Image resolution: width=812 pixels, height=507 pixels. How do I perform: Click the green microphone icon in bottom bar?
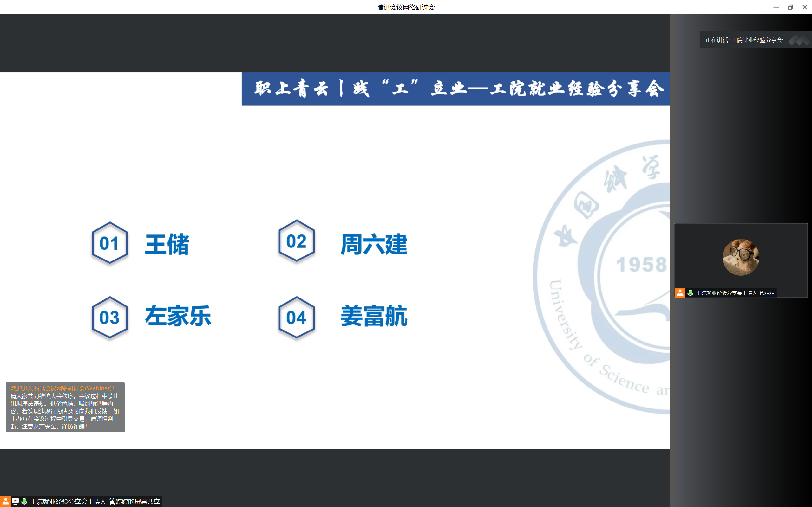click(24, 501)
